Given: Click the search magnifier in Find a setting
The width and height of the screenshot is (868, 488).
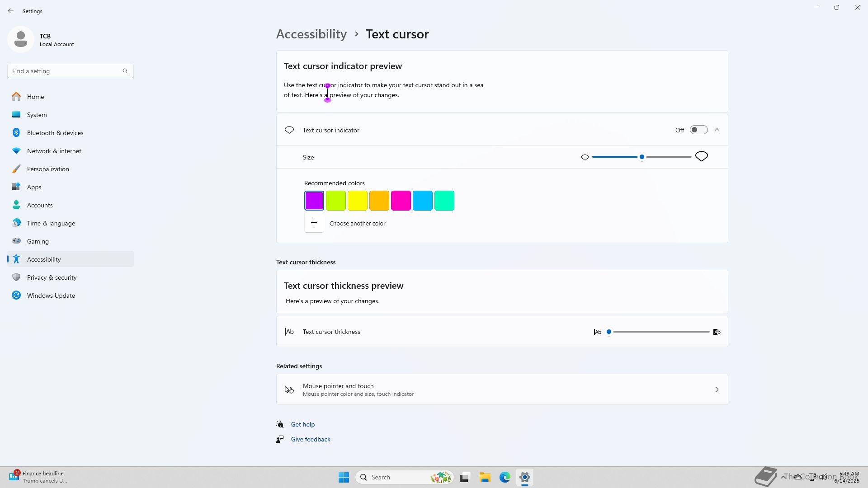Looking at the screenshot, I should click(125, 71).
